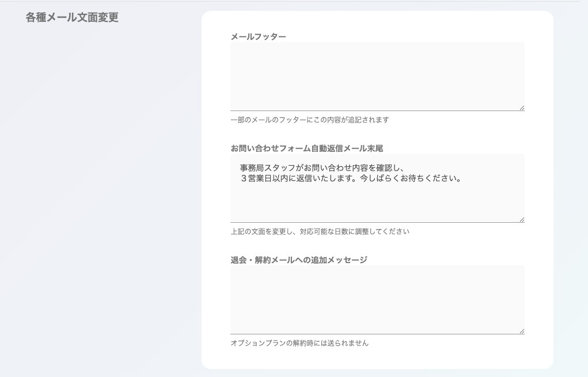This screenshot has width=588, height=377.
Task: Click resize grip of 退会・解約 message box
Action: [522, 331]
